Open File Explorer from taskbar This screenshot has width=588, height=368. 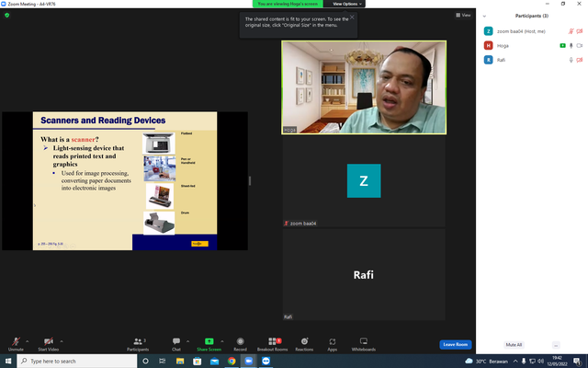pyautogui.click(x=180, y=361)
